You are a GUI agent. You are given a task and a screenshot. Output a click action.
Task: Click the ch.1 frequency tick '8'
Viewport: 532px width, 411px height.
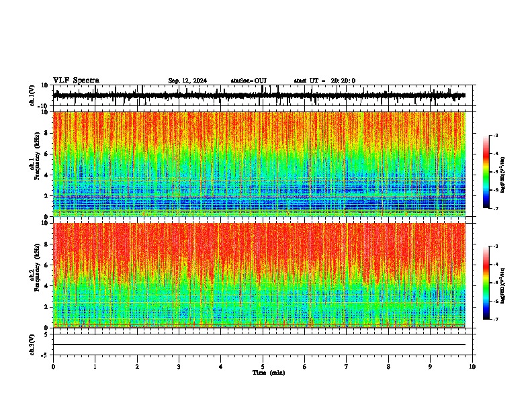pos(47,133)
